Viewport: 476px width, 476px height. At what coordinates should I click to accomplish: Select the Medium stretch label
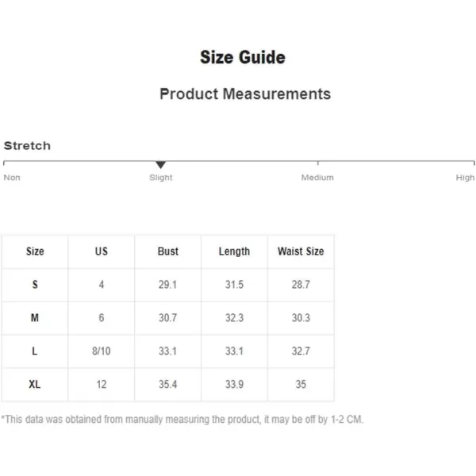[x=317, y=178]
